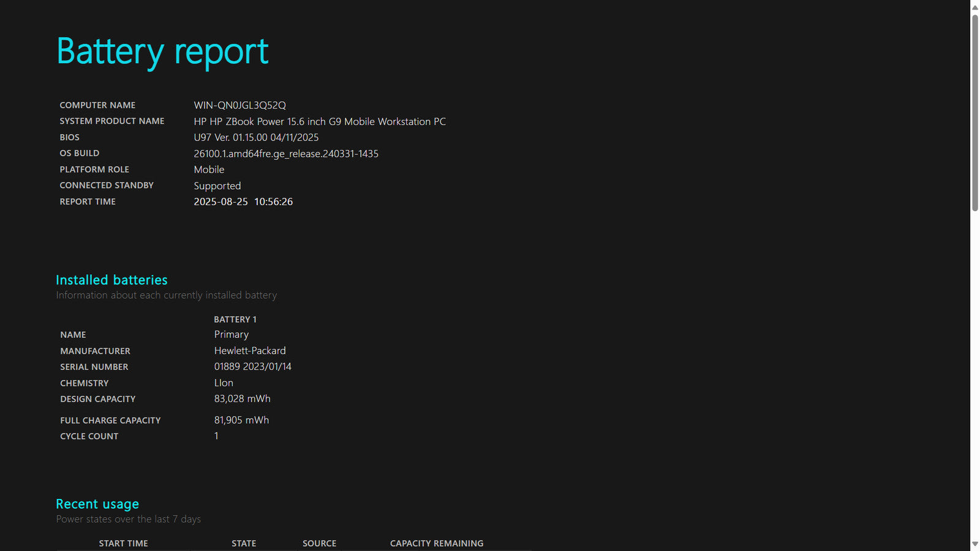Click the CONNECTED STANDBY label

tap(107, 186)
